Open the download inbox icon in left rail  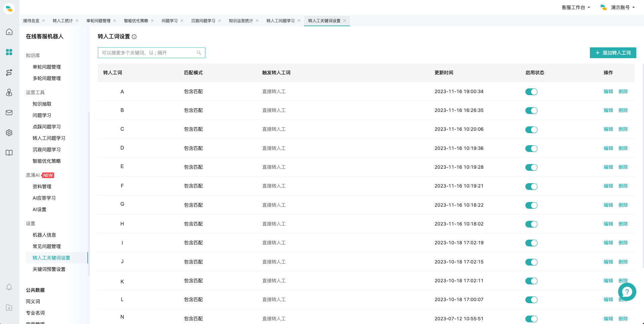click(9, 308)
